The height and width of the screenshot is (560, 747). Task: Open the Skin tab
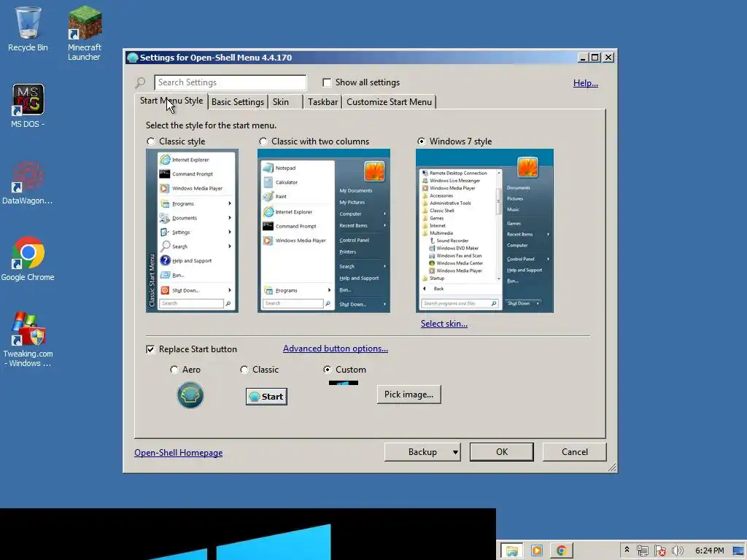285,102
